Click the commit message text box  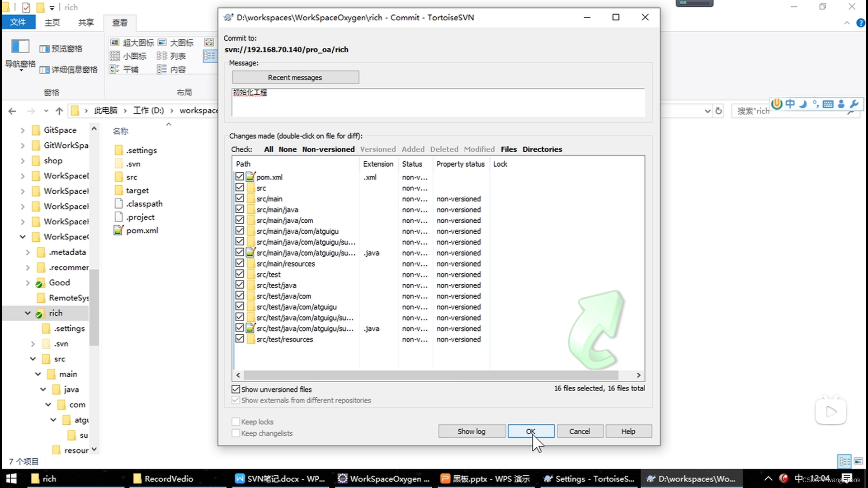pos(438,103)
